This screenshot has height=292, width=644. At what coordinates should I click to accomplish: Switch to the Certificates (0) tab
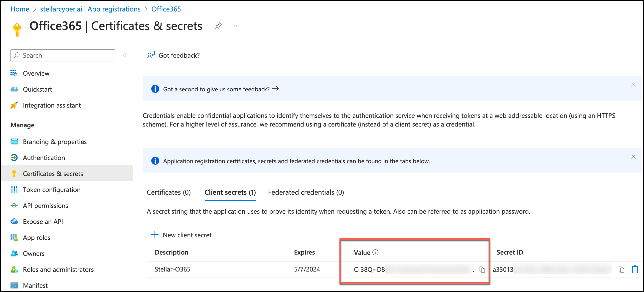point(168,192)
